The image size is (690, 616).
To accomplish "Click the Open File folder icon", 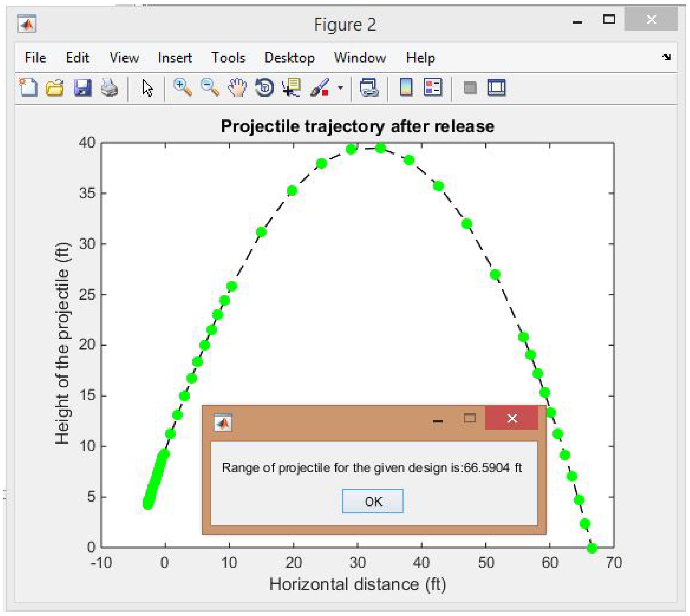I will point(55,88).
